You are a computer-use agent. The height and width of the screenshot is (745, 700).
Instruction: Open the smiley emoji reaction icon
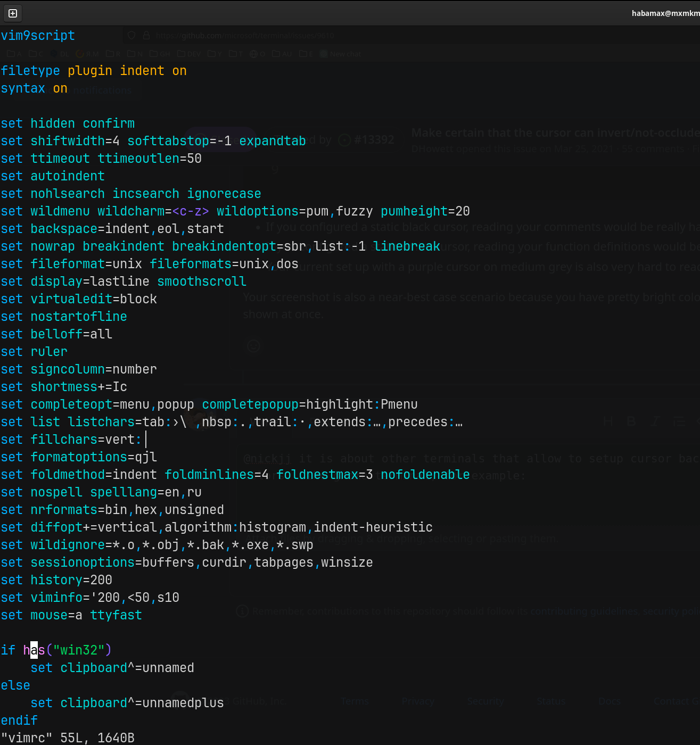[253, 346]
